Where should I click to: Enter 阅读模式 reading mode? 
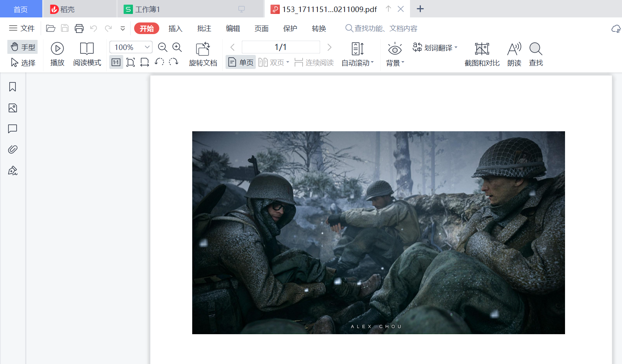pyautogui.click(x=87, y=54)
